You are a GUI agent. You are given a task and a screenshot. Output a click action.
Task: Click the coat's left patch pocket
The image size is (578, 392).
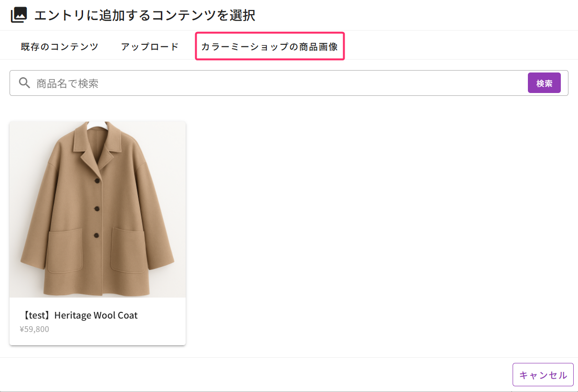coord(65,250)
